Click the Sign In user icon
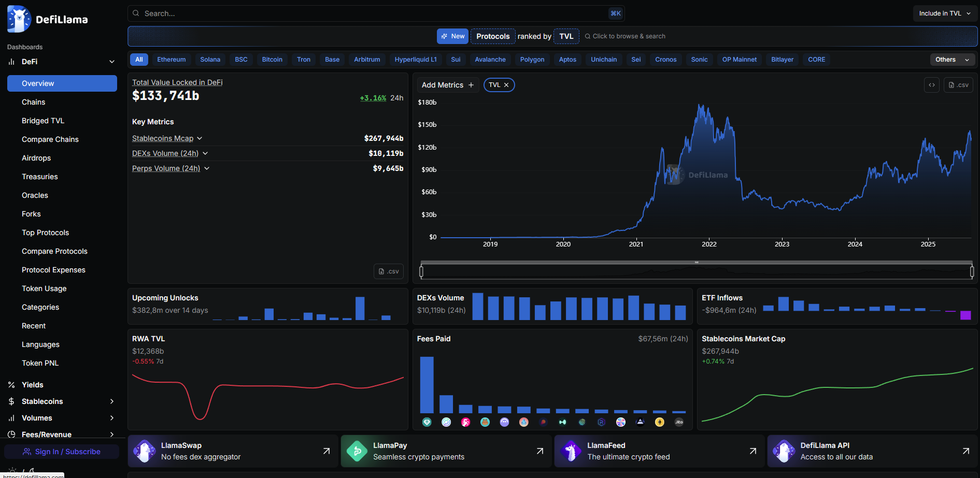 click(27, 452)
